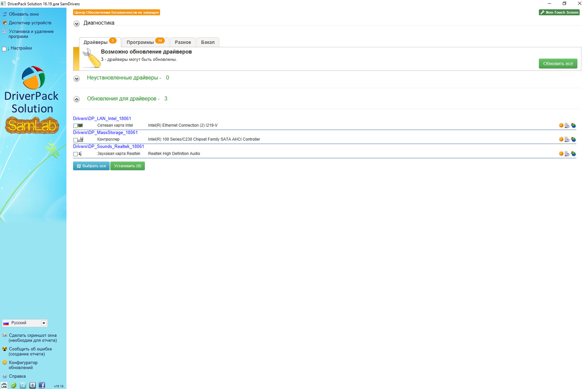Open the Drivers\DP_LAN_Intel_18061 link
The width and height of the screenshot is (588, 389).
point(102,118)
